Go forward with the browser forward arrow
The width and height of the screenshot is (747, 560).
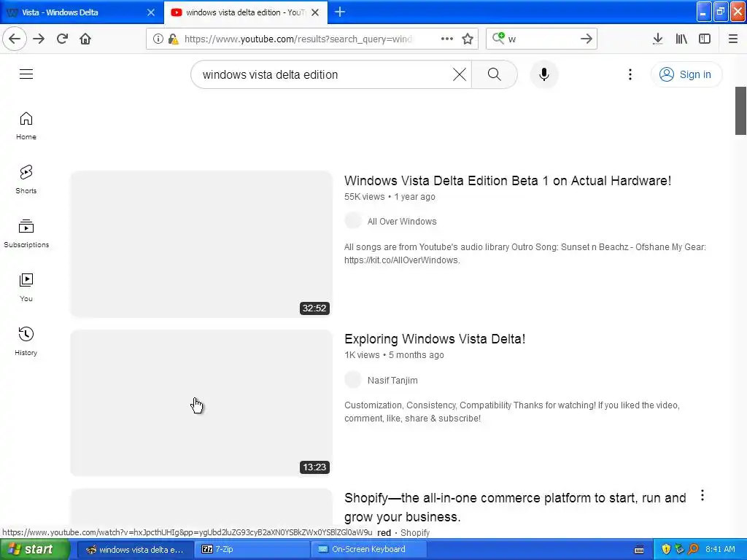[39, 39]
